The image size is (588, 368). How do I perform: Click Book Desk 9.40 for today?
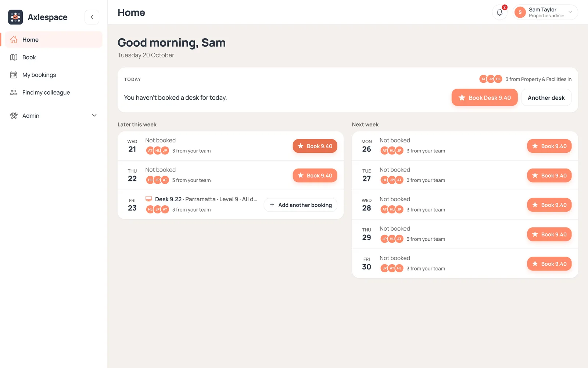click(484, 98)
